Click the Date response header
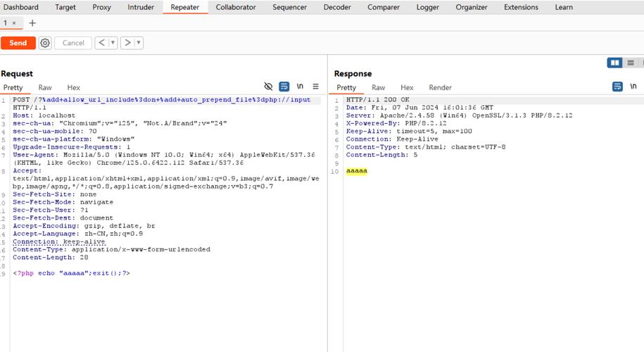This screenshot has height=352, width=644. pyautogui.click(x=419, y=108)
